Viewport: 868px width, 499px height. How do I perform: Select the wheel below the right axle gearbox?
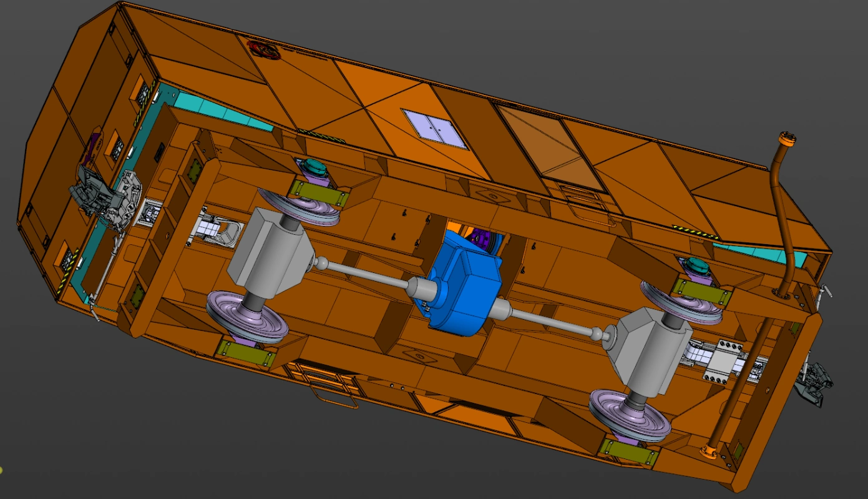[630, 415]
